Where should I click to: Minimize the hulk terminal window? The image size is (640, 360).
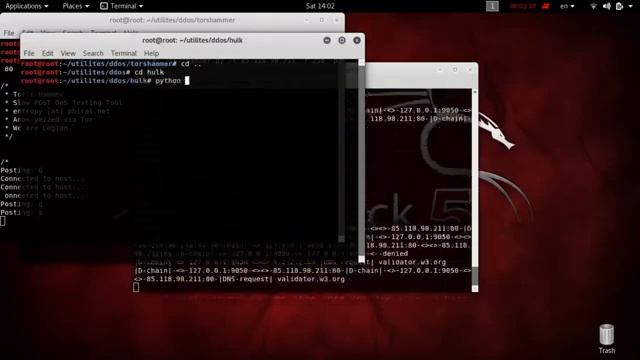(327, 40)
